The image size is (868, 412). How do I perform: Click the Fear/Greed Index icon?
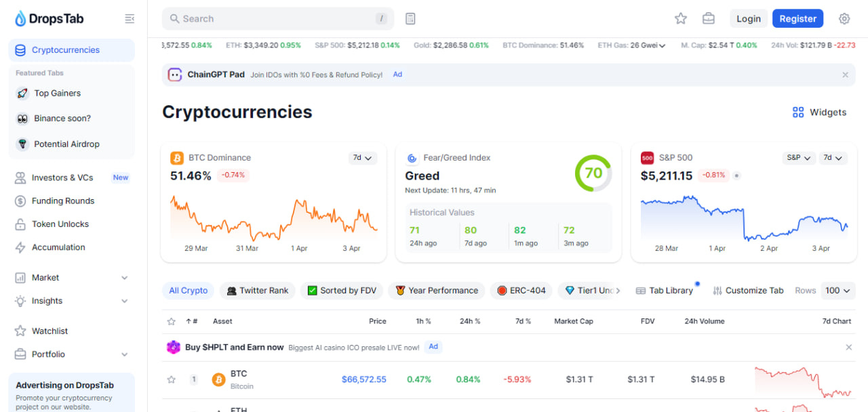(x=412, y=158)
